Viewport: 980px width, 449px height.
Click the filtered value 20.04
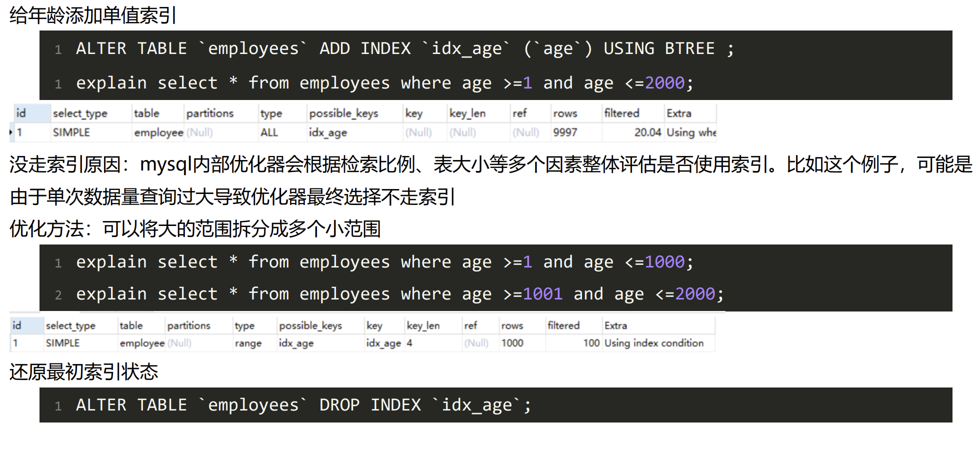[648, 132]
